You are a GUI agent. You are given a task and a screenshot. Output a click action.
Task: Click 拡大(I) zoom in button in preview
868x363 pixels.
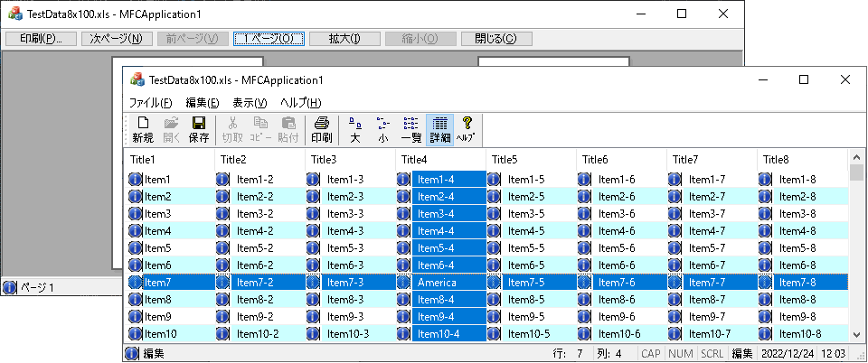[344, 39]
